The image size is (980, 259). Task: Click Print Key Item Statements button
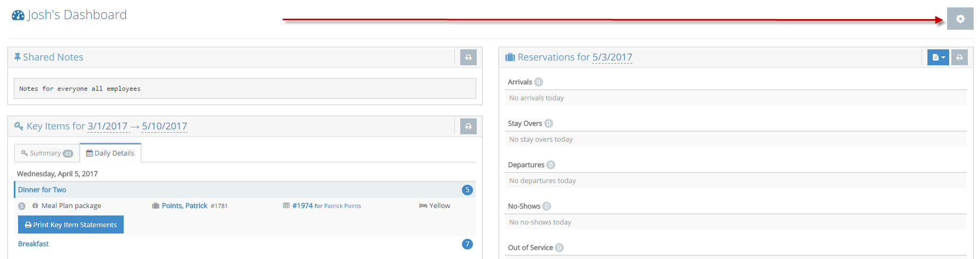coord(71,225)
